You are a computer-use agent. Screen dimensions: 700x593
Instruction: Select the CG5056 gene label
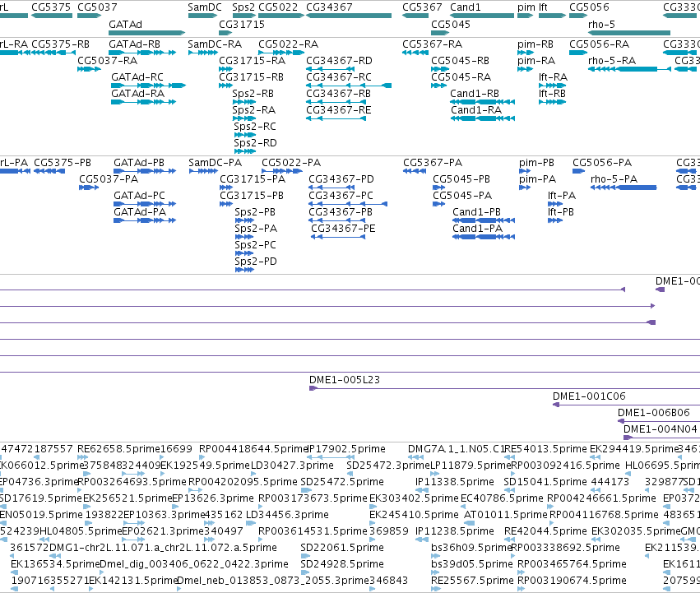(x=589, y=7)
